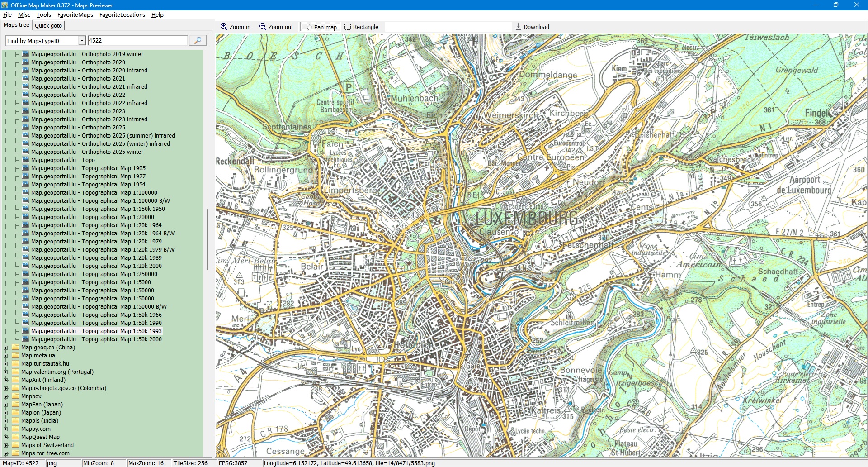
Task: Open the Find by MapsTypeID dropdown
Action: (x=82, y=41)
